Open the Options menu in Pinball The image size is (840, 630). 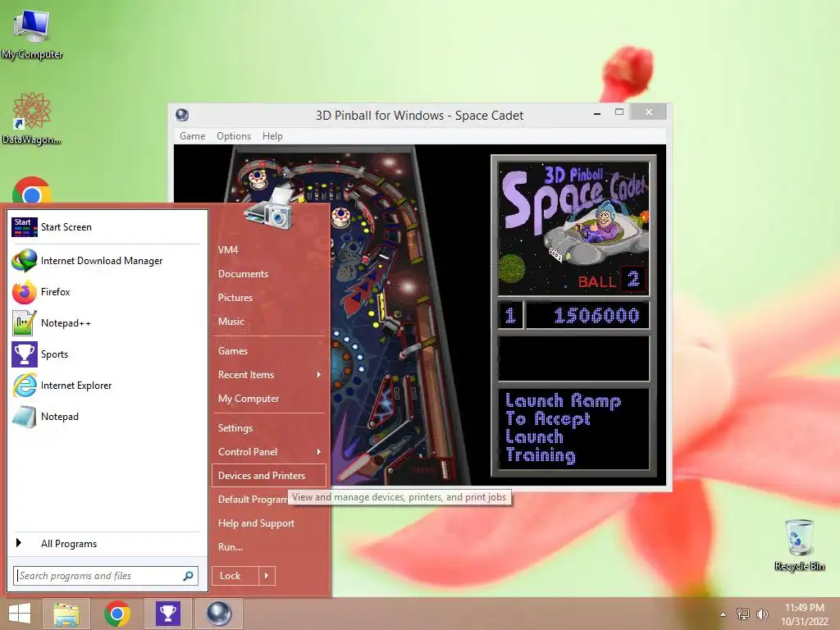tap(234, 136)
